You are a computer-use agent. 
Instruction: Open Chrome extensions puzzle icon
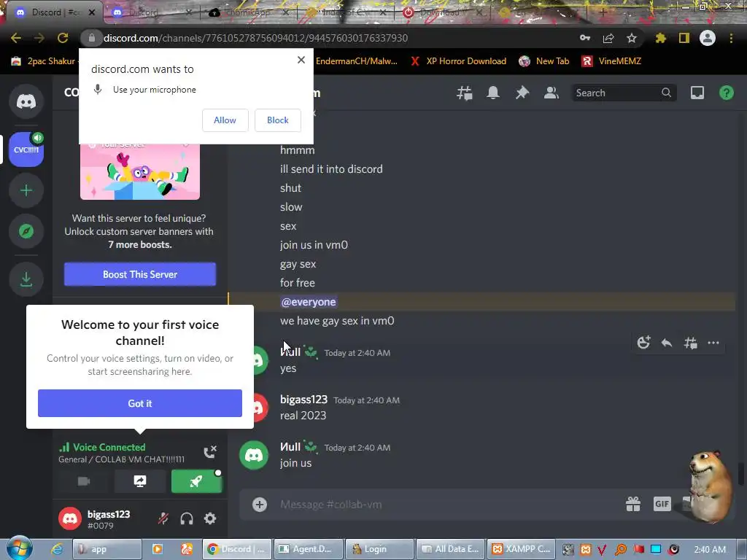click(x=661, y=38)
